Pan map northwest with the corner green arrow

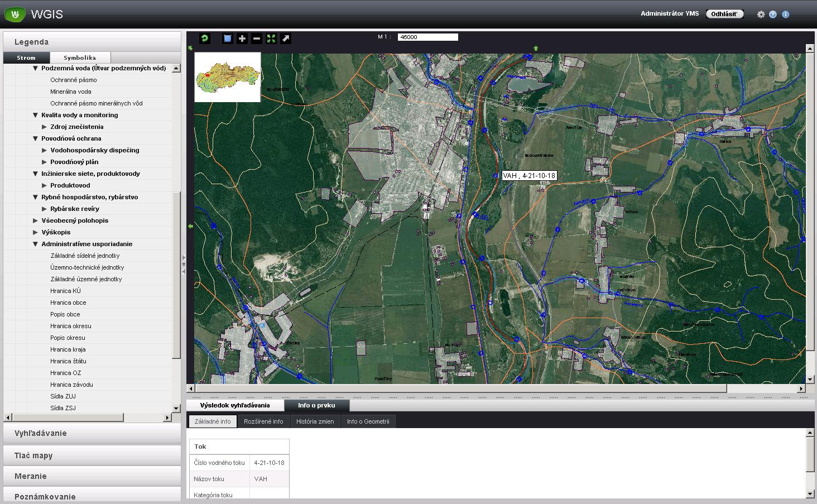click(190, 49)
